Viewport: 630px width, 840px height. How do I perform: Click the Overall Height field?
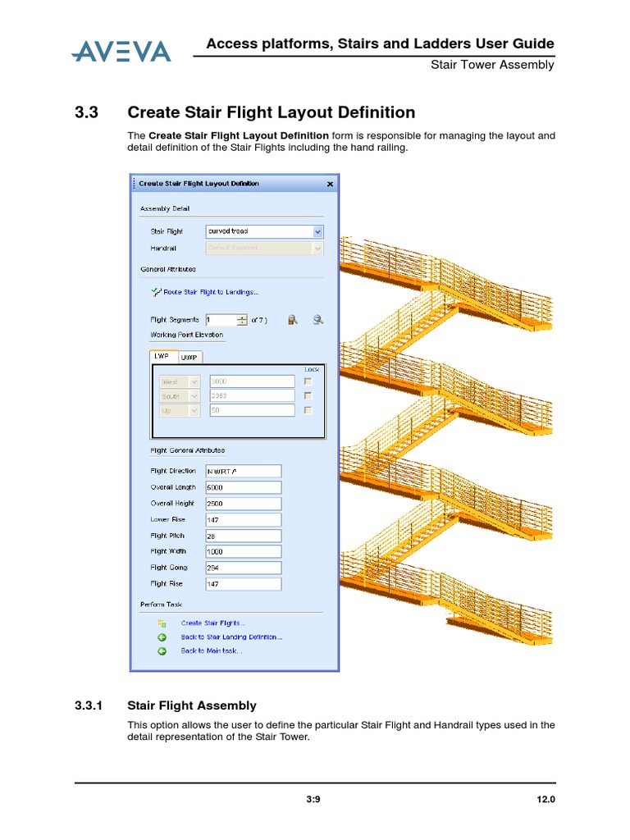[x=243, y=504]
